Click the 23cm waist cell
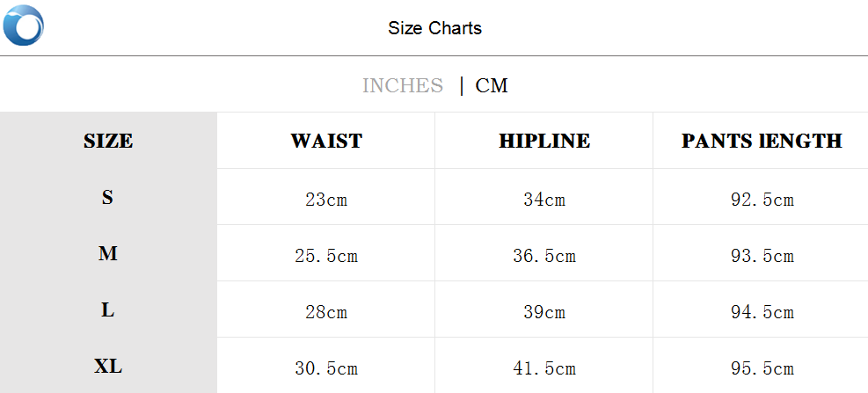Screen dimensions: 868x393 (326, 200)
